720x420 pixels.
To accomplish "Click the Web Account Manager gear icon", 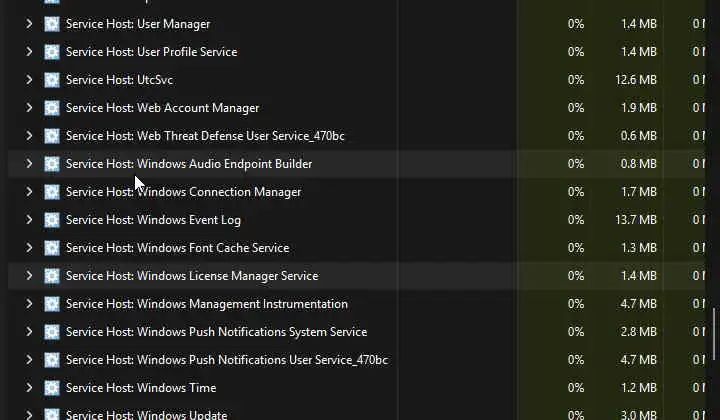I will [x=52, y=108].
